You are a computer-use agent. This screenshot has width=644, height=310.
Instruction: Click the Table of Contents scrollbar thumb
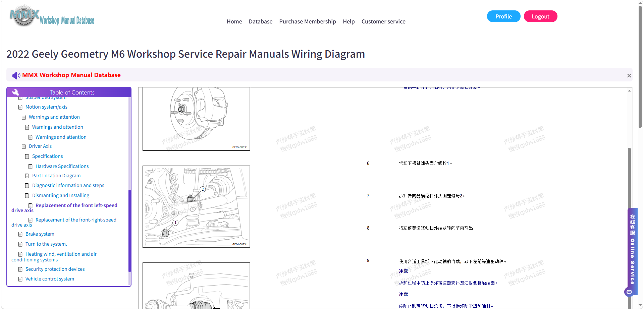tap(129, 231)
